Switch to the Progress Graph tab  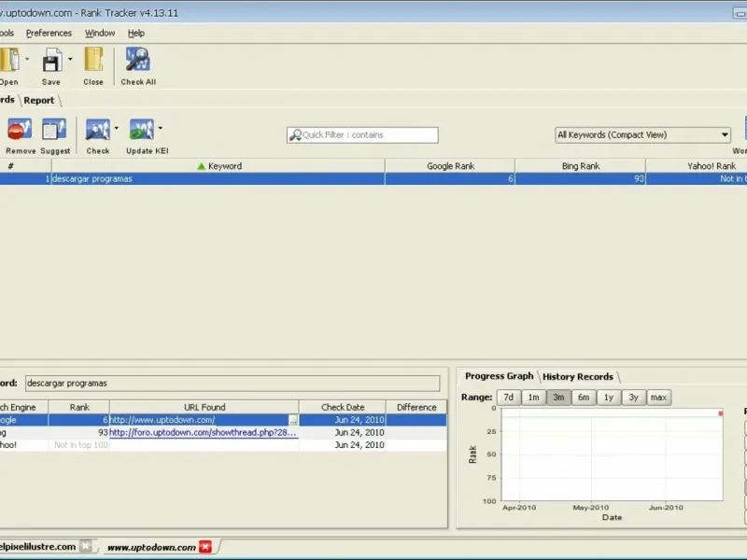click(x=499, y=376)
